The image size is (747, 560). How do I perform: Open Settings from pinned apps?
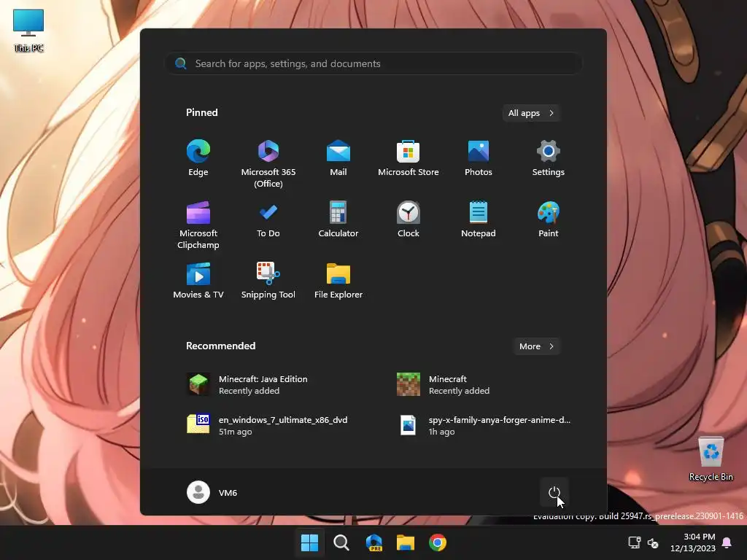pos(549,158)
